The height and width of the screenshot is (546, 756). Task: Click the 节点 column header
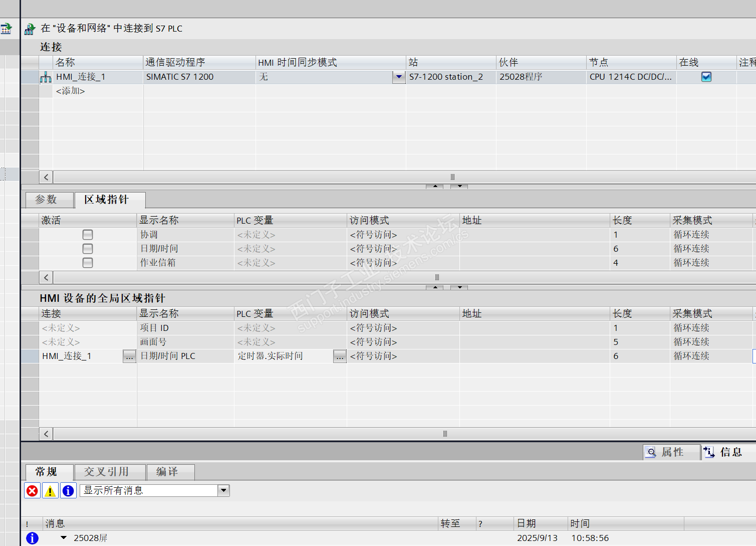tap(631, 63)
